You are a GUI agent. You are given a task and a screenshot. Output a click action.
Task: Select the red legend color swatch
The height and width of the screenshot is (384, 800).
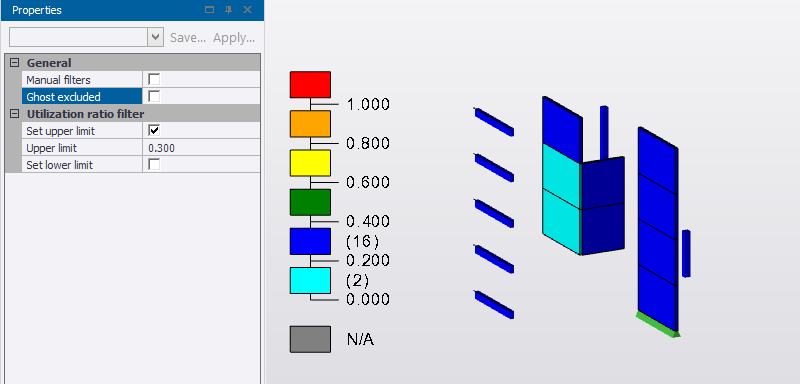[x=310, y=85]
